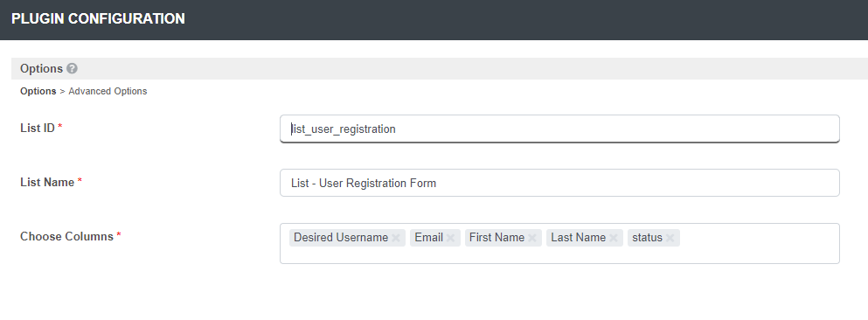Focus the List Name input field
This screenshot has height=320, width=868.
(559, 183)
